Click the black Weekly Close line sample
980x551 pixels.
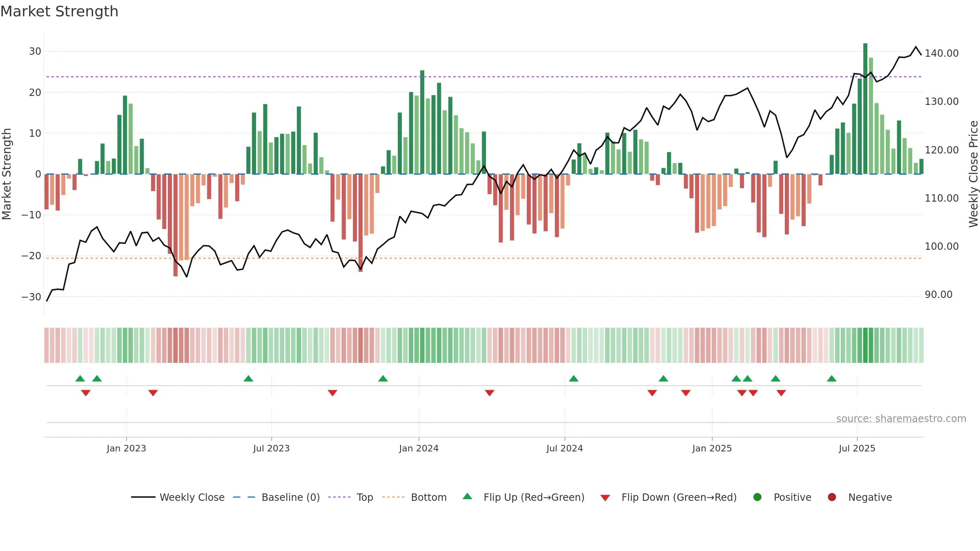tap(143, 497)
